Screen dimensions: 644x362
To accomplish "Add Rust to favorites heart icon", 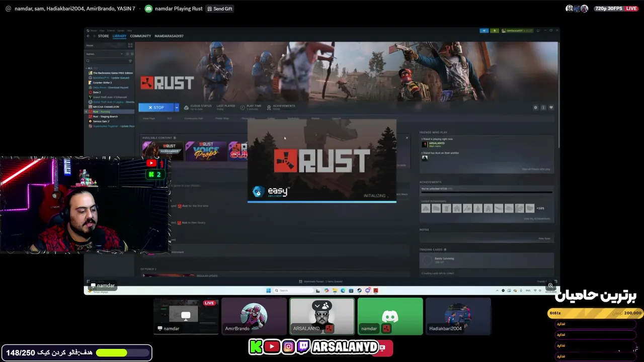I will [x=551, y=107].
